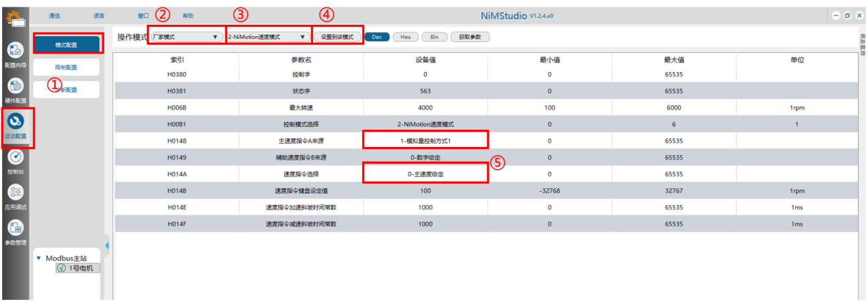Click the 设置到该模式 button
Screen dimensions: 868x302
337,37
